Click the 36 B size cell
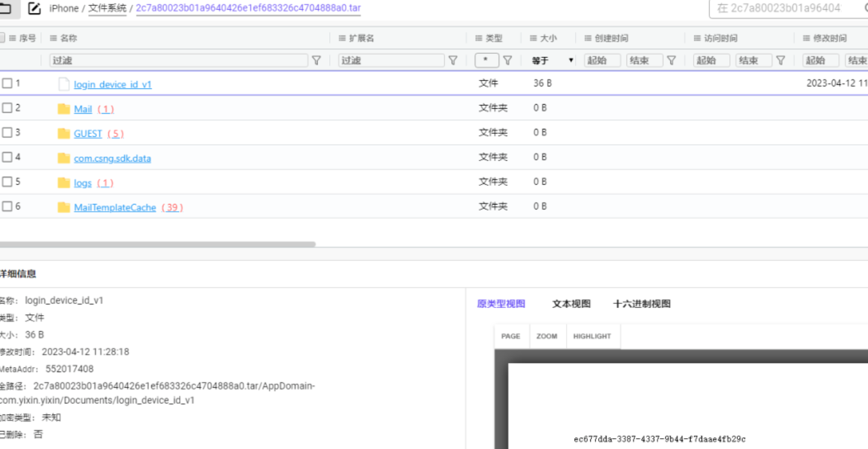This screenshot has width=868, height=449. tap(542, 84)
